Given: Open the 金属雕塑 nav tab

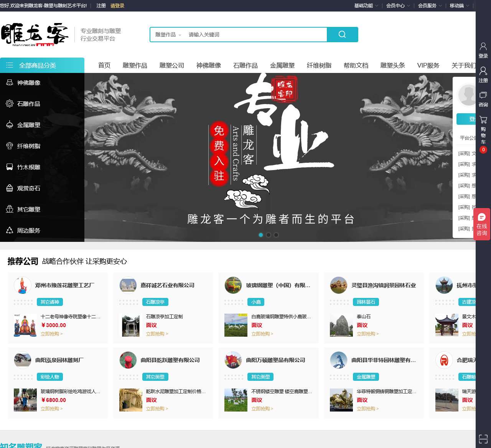Looking at the screenshot, I should click(282, 65).
